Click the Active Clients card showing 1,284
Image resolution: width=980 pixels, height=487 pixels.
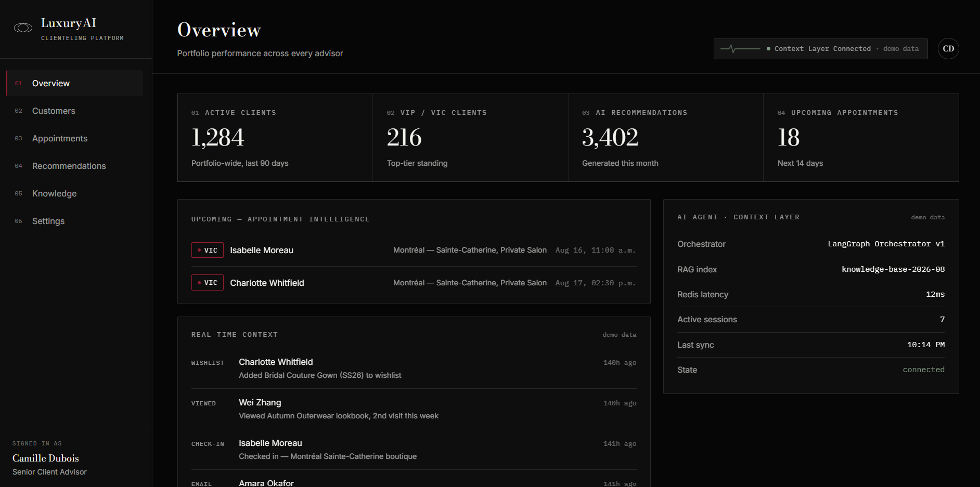[x=275, y=138]
